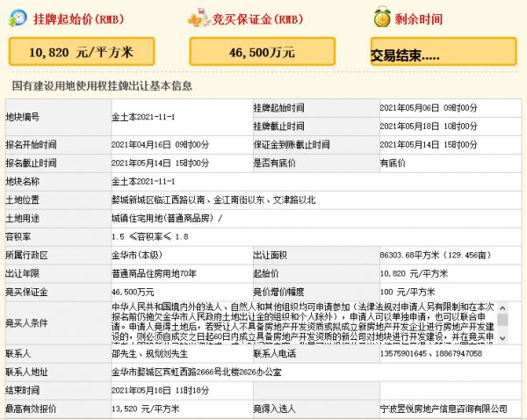
Task: Click contact names 邵先生、规划刘先生
Action: [149, 354]
